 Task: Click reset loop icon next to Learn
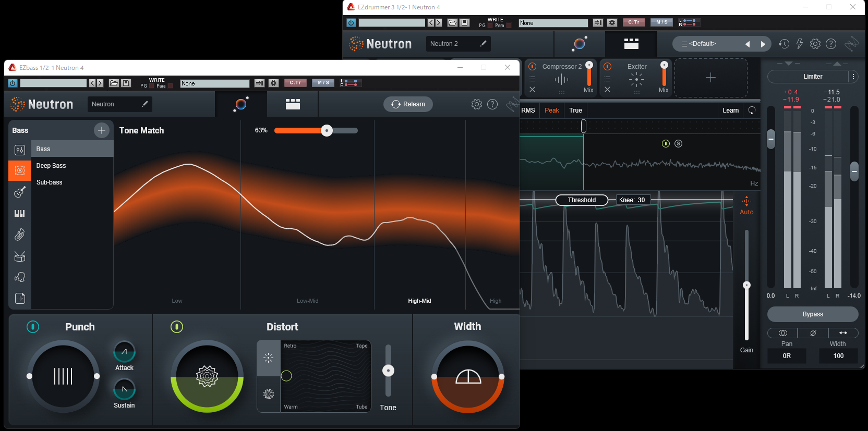pyautogui.click(x=752, y=110)
